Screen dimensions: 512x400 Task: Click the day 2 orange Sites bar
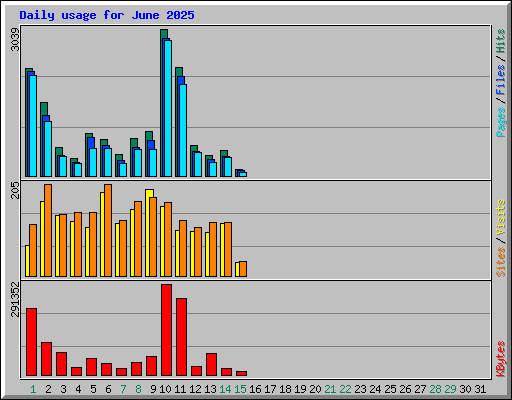coord(48,230)
